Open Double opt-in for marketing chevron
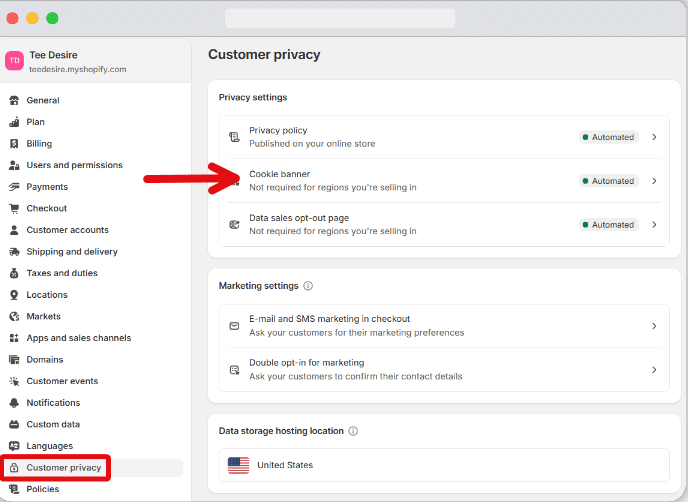 pos(654,370)
